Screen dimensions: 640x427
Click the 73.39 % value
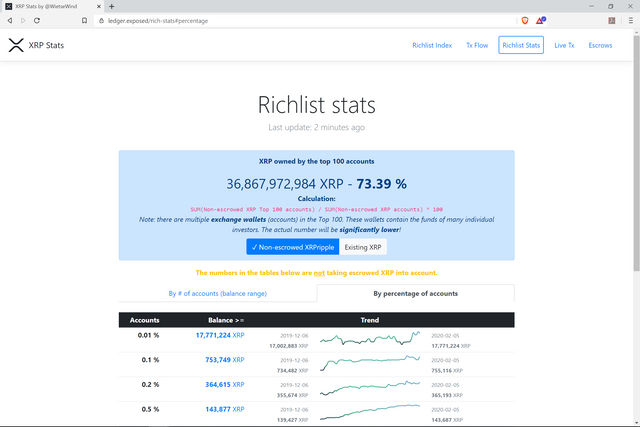click(x=381, y=184)
